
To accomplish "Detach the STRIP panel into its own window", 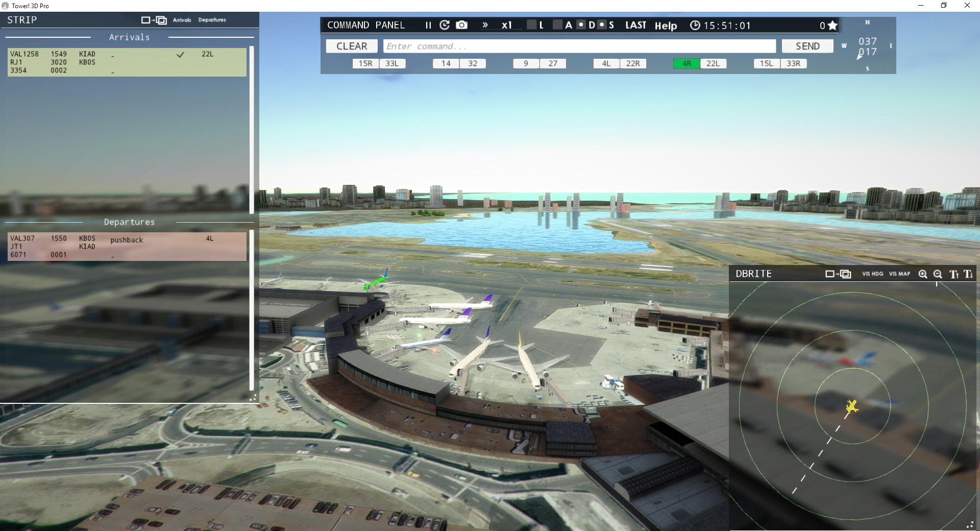I will 153,20.
